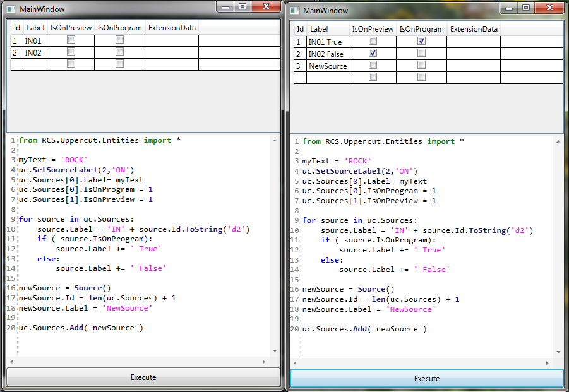The height and width of the screenshot is (392, 569).
Task: Sort by Label column header in left window
Action: (x=35, y=28)
